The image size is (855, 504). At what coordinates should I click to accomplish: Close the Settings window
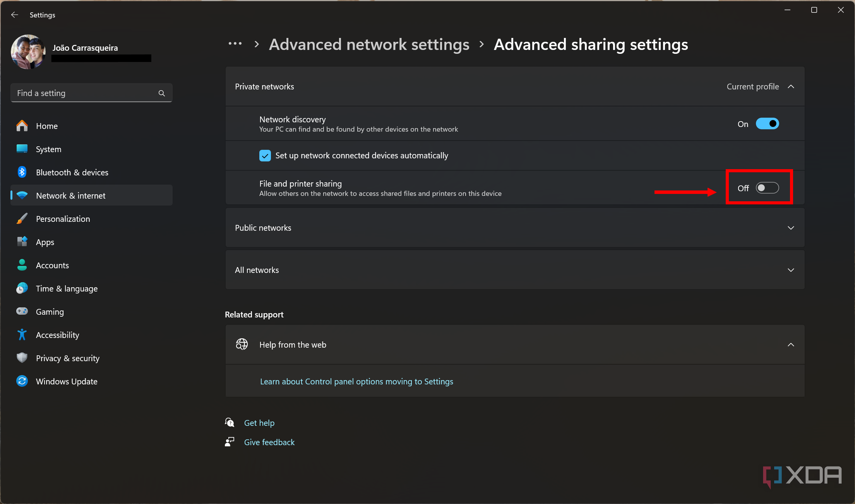click(x=841, y=10)
